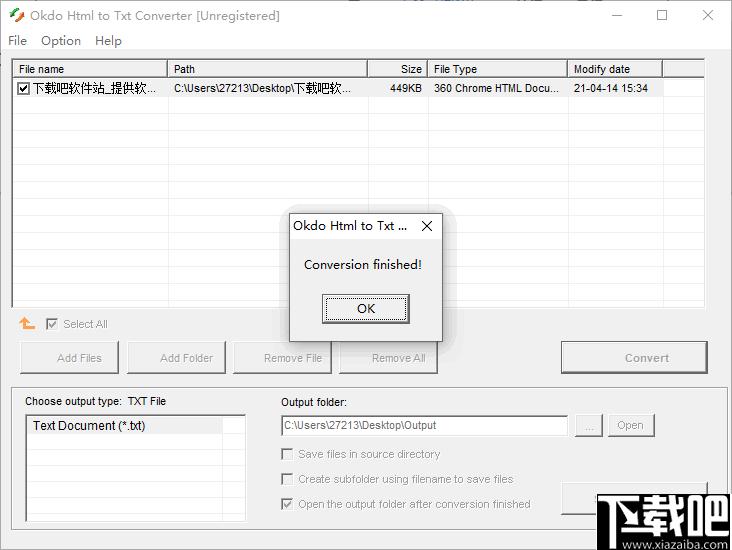Click the 21-04-14 15:34 date cell

pyautogui.click(x=611, y=88)
